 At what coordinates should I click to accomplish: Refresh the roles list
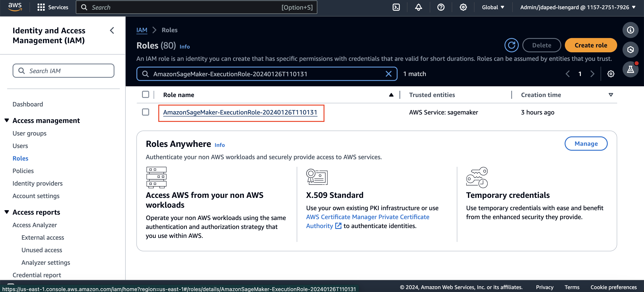(x=511, y=45)
